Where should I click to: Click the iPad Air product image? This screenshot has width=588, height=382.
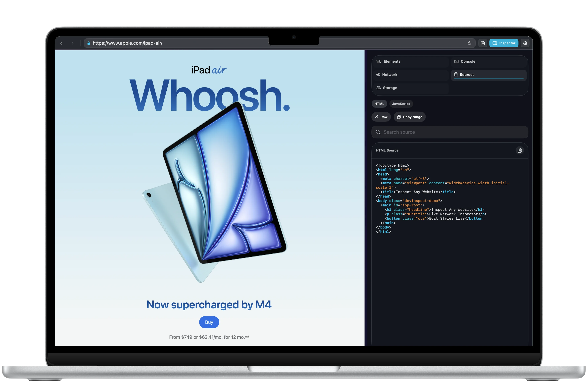coord(214,192)
